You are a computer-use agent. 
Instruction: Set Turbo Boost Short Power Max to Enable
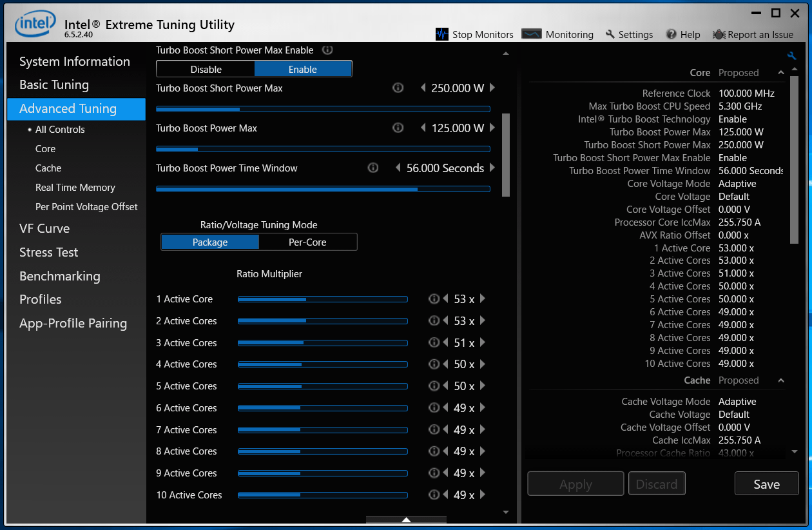(303, 69)
